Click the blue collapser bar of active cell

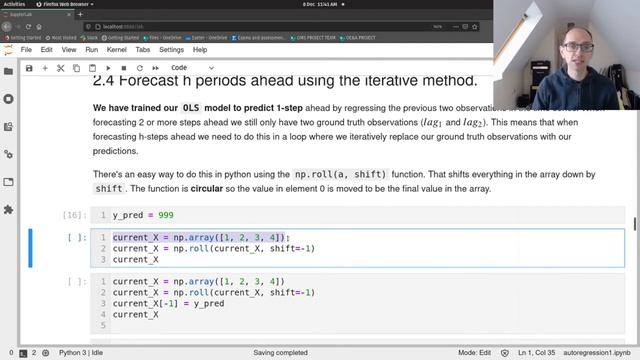tap(30, 248)
